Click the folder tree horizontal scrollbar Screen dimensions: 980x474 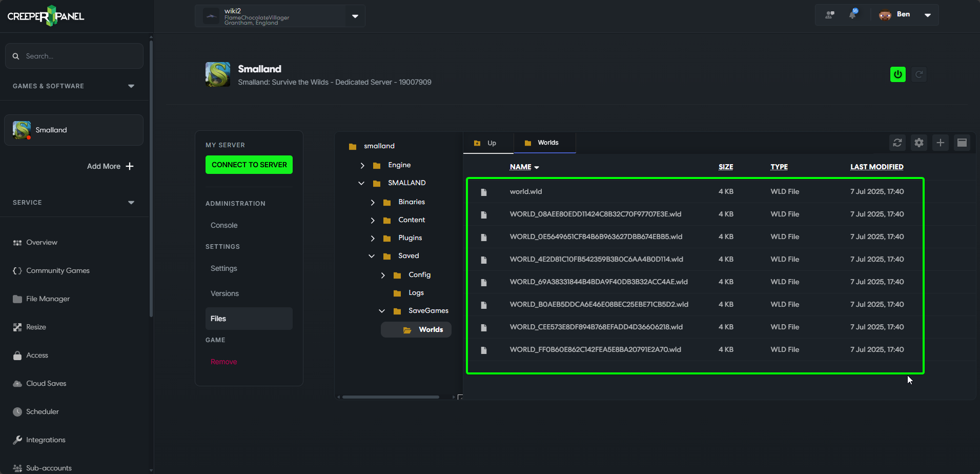[x=391, y=397]
